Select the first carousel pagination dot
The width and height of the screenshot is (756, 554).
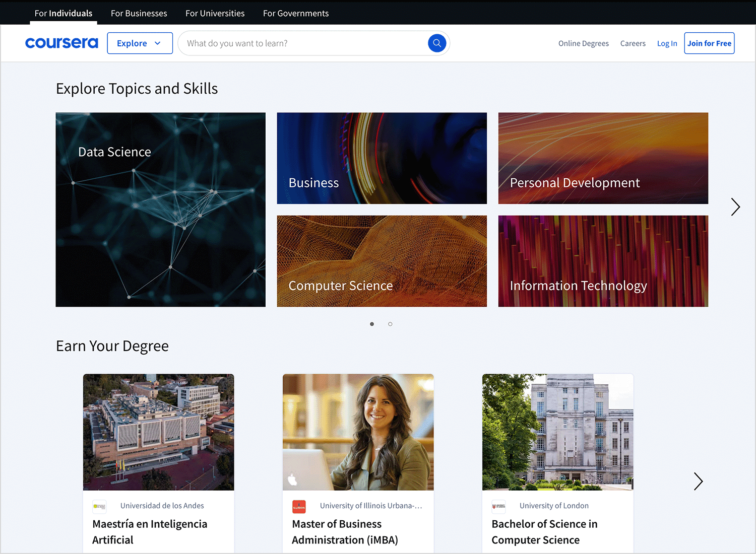[372, 324]
